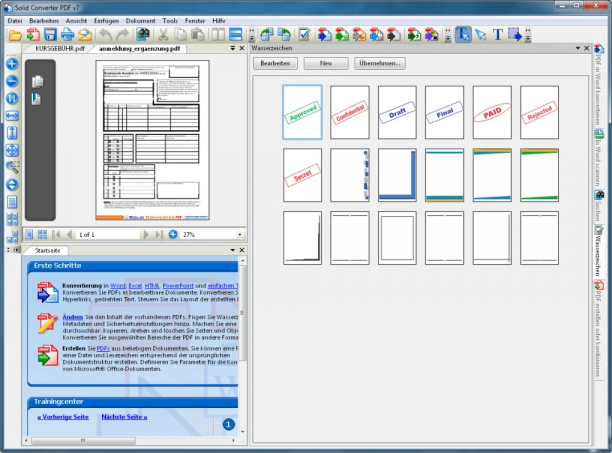Screen dimensions: 612x453
Task: Open Startseite panel options dropdown arrow
Action: click(x=233, y=250)
